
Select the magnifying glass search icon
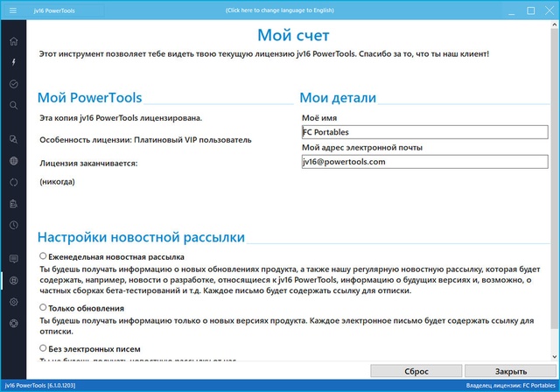pos(13,105)
